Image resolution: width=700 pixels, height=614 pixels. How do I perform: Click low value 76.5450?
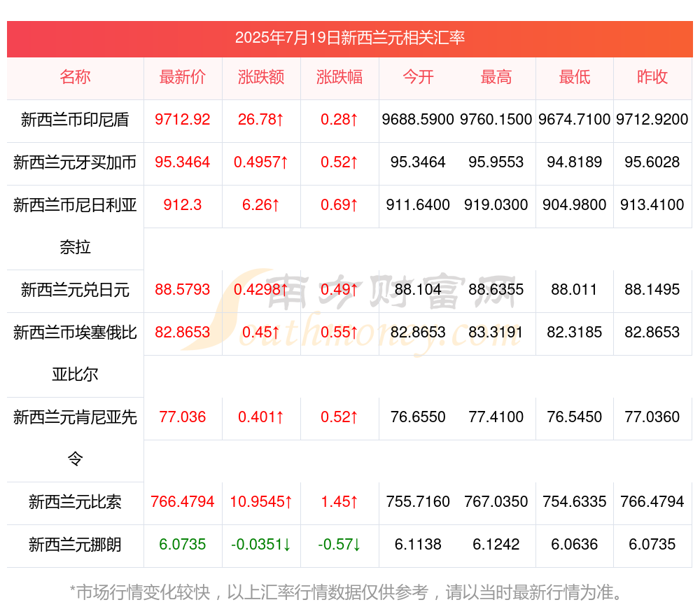coord(575,417)
